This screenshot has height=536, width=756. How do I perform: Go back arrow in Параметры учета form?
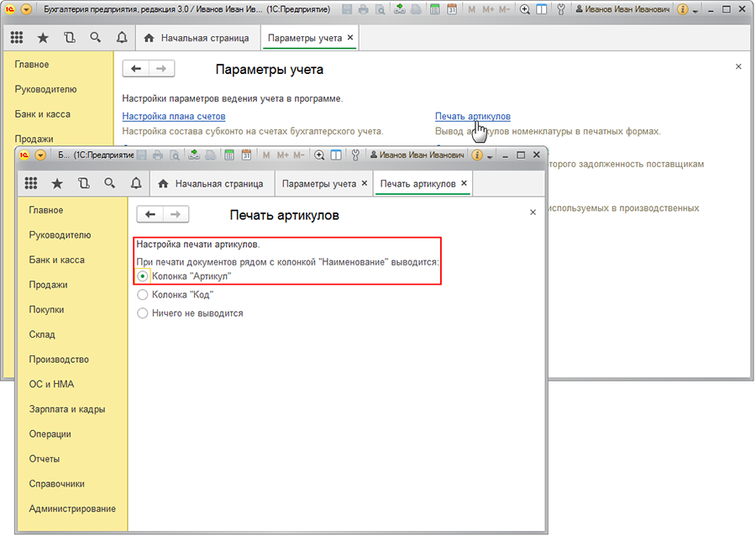pos(136,68)
